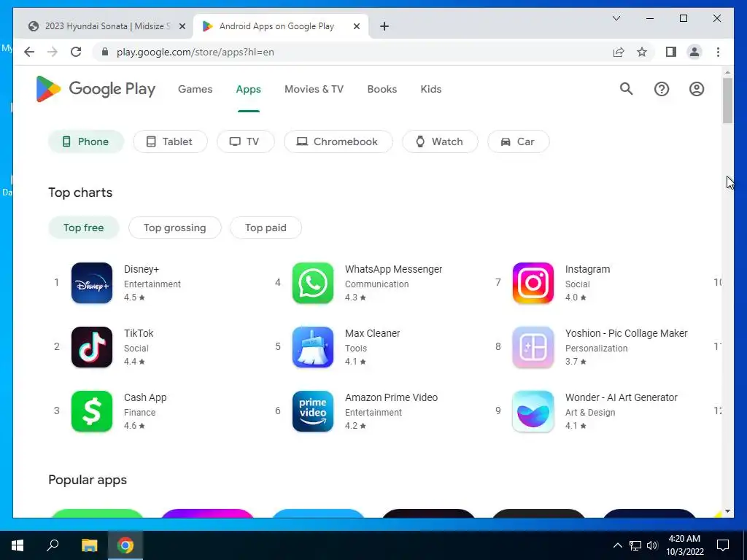747x560 pixels.
Task: Open the Wonder AI Art Generator icon
Action: point(533,411)
